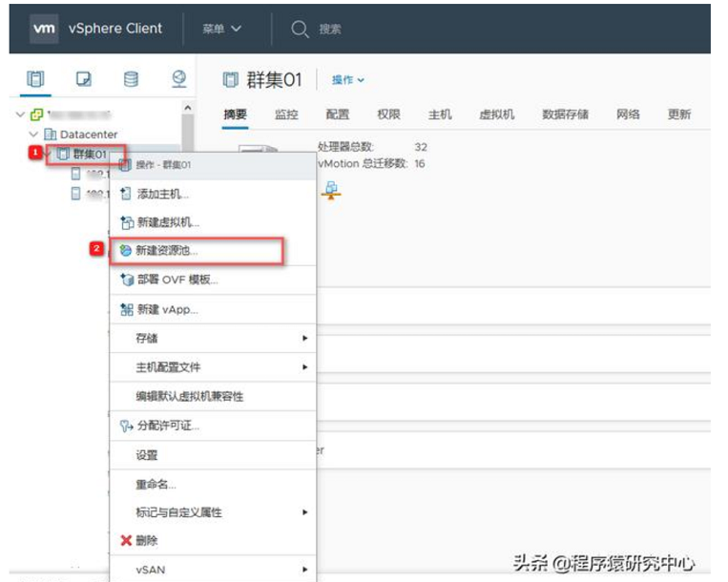Click the search magnifier icon

(x=300, y=29)
